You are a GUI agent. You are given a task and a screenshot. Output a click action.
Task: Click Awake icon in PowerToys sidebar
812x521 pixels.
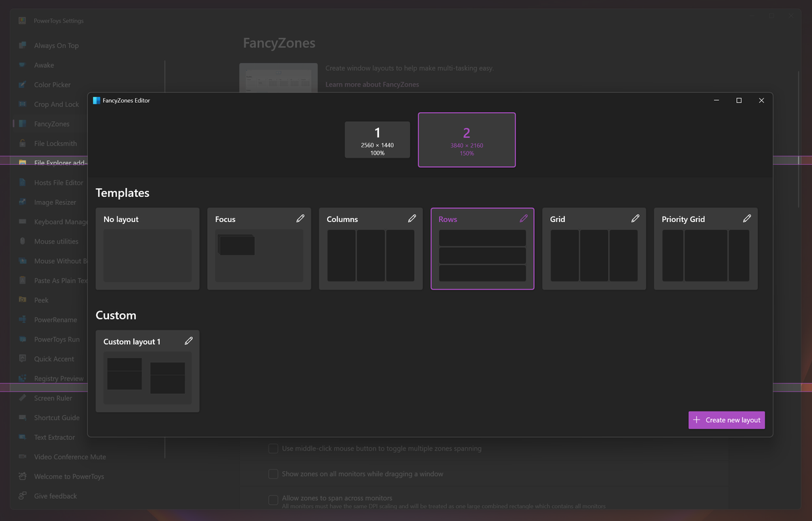pyautogui.click(x=22, y=65)
